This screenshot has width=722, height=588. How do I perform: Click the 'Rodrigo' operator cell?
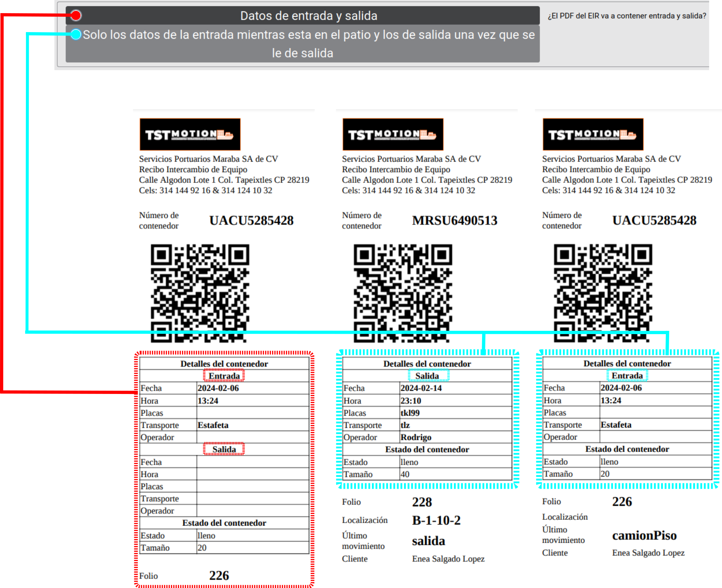pos(416,437)
